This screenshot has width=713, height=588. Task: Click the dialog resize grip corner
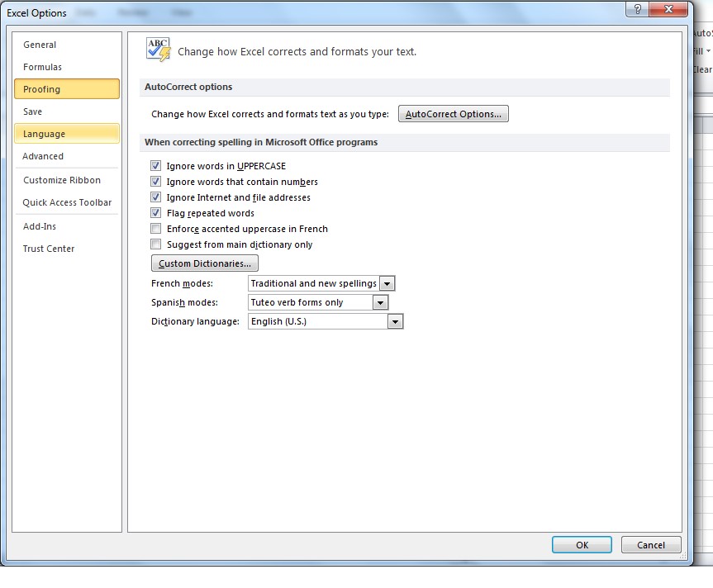683,556
